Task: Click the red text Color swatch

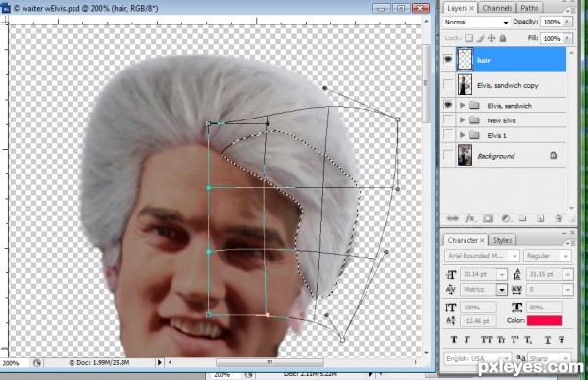Action: 544,321
